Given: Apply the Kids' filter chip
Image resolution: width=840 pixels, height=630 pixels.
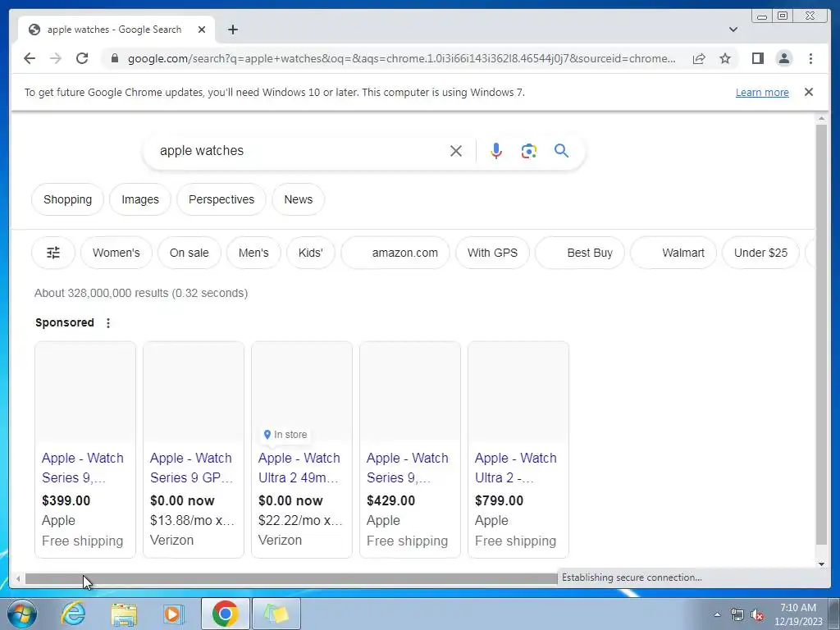Looking at the screenshot, I should (x=311, y=253).
